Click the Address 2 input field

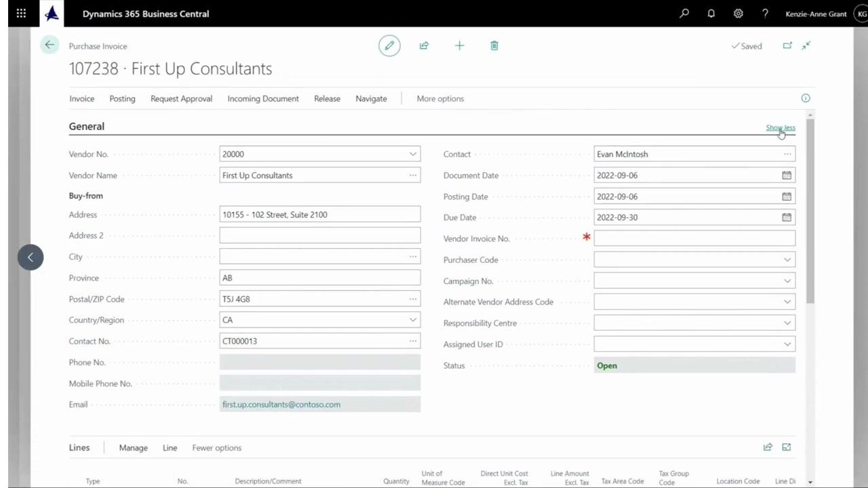320,236
